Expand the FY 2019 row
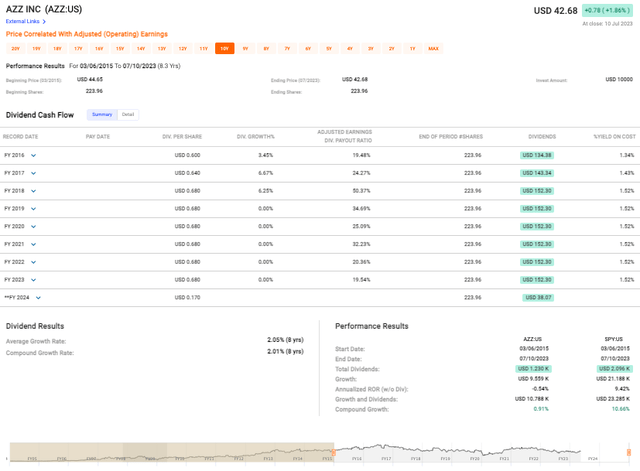Screen dimensions: 640x471 tap(33, 209)
